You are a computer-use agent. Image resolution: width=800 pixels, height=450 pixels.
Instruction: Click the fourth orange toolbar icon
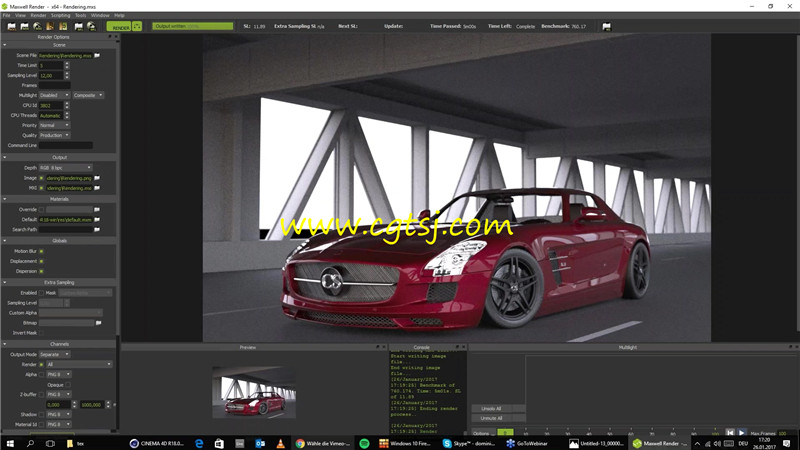click(x=51, y=27)
